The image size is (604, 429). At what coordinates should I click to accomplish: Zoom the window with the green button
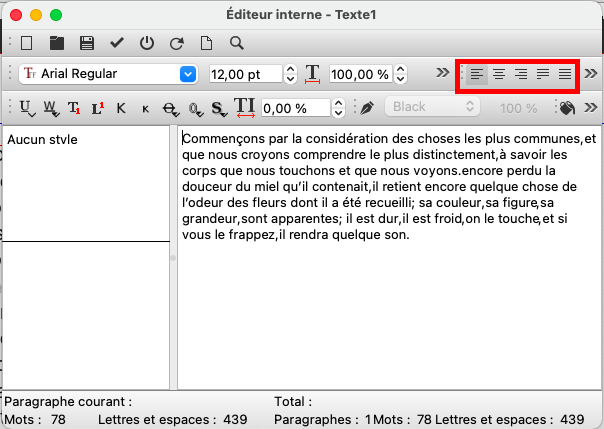56,15
